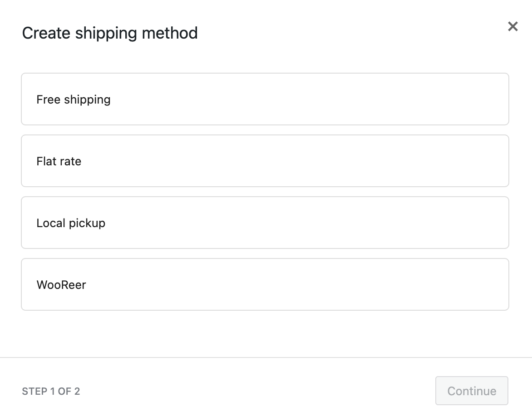
Task: Click the 'Flat rate' label text
Action: tap(59, 161)
